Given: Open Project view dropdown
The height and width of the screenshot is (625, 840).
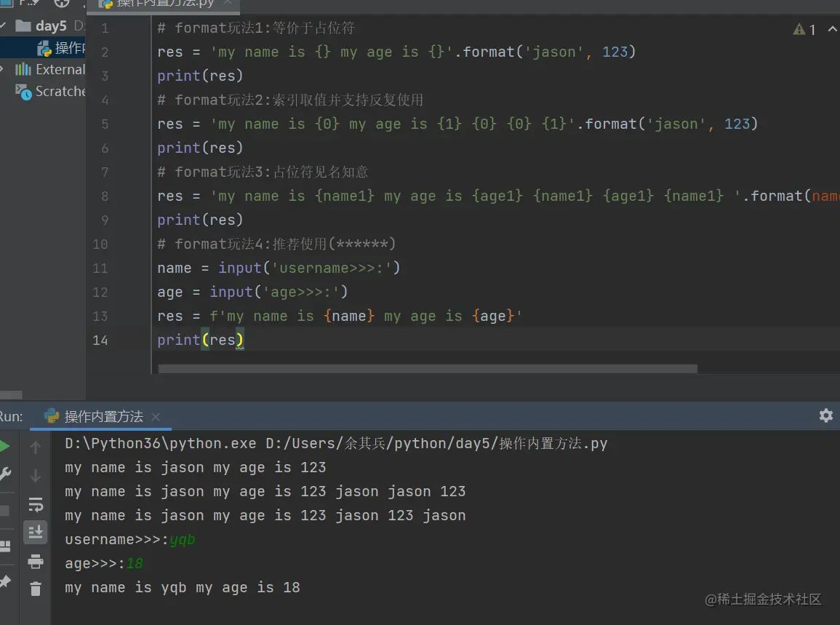Looking at the screenshot, I should [29, 3].
